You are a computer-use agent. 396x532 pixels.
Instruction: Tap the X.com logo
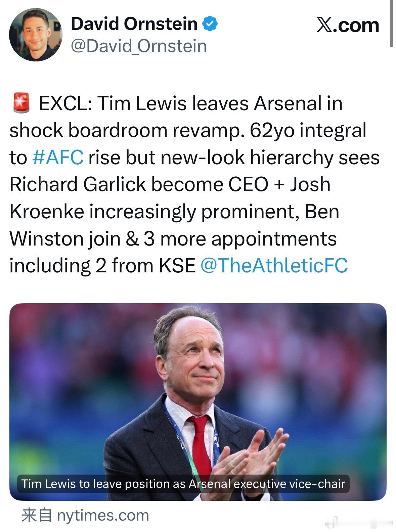[x=348, y=25]
